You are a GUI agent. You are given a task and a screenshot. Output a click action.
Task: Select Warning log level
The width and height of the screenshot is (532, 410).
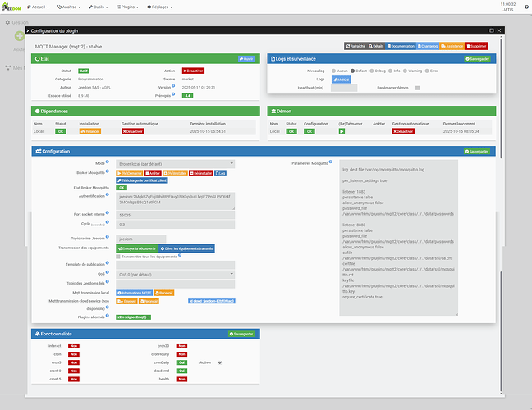tap(405, 71)
